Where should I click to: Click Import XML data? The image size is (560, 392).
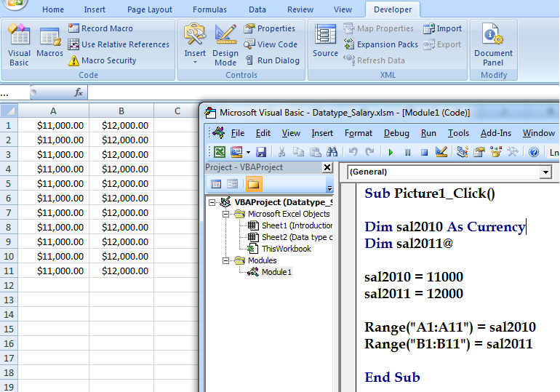point(442,28)
